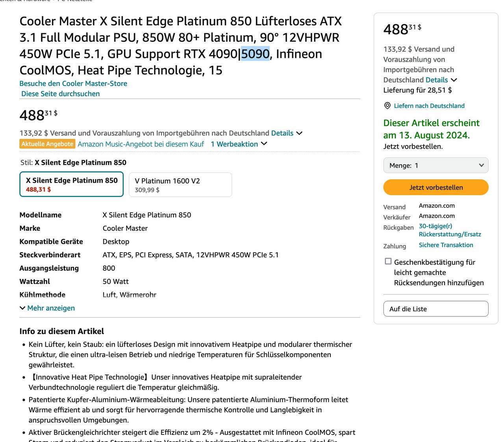
Task: Click the Jetzt vorbestellen. text under the release date
Action: (413, 147)
